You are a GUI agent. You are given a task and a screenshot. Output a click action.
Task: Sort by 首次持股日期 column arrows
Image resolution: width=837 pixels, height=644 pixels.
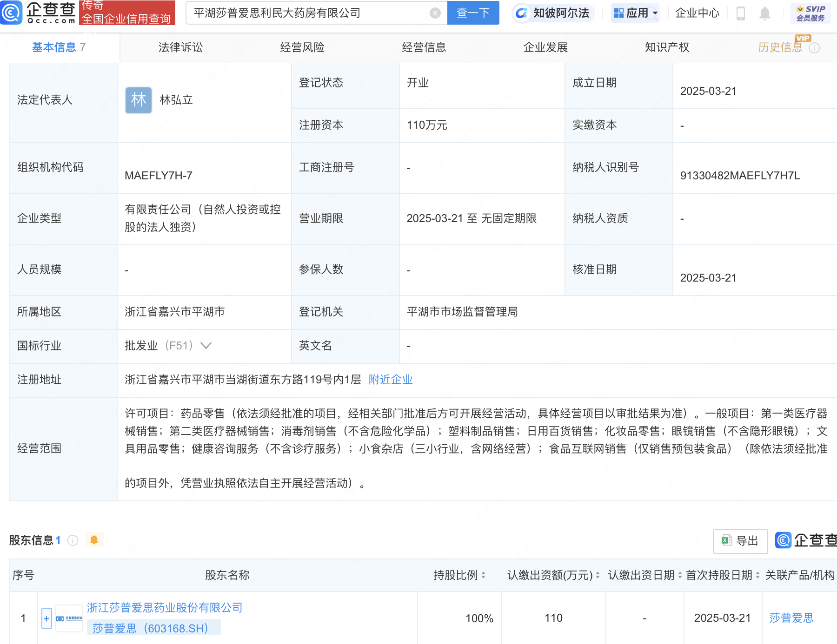(757, 575)
